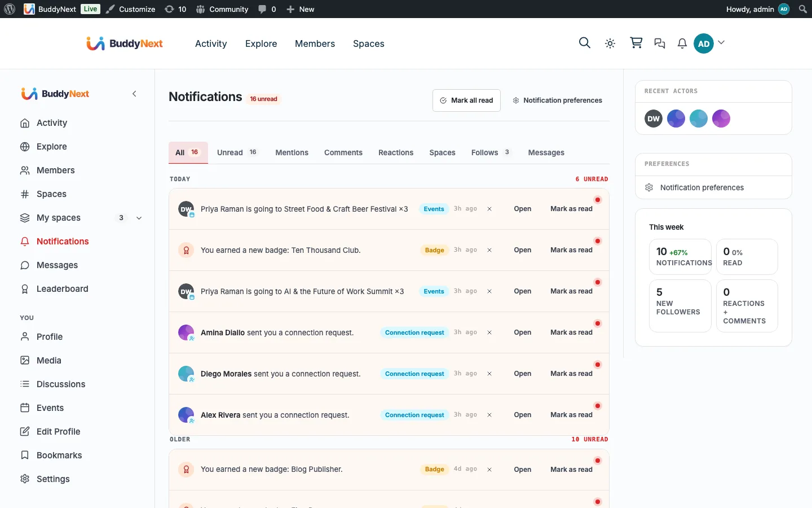This screenshot has height=508, width=812.
Task: Switch to the Unread tab
Action: tap(237, 152)
